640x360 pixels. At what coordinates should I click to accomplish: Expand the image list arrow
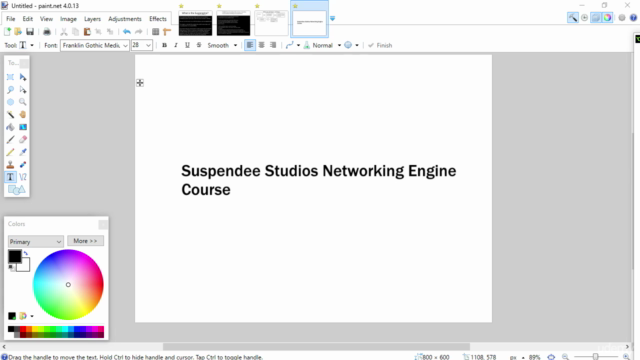tap(333, 19)
